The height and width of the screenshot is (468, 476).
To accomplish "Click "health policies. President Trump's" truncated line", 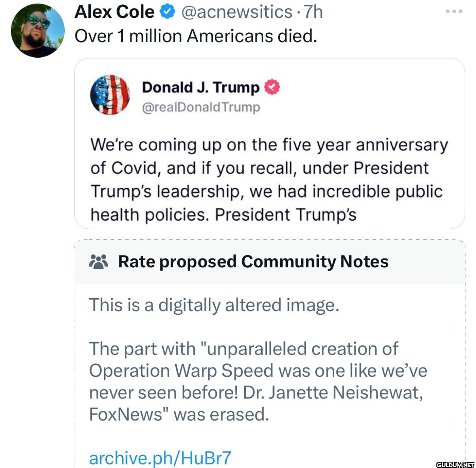I will pos(223,214).
